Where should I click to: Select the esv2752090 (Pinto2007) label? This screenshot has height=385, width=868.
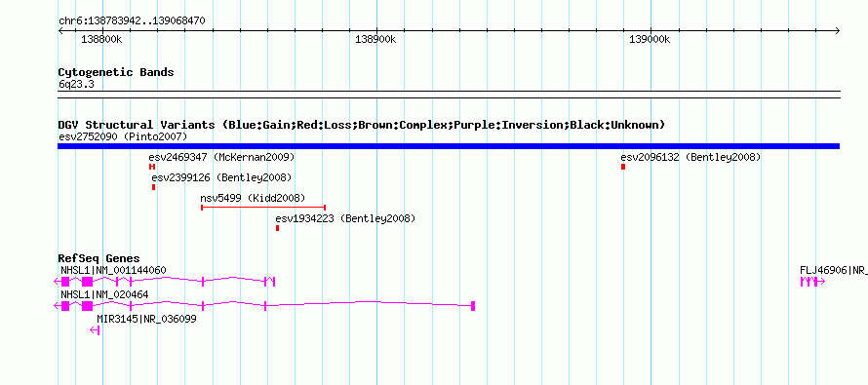click(123, 136)
